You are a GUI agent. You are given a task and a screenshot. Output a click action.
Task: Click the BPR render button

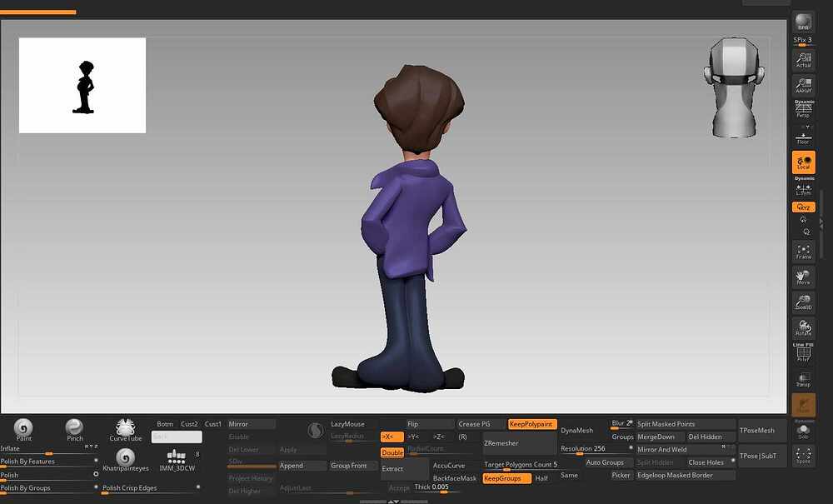tap(803, 22)
